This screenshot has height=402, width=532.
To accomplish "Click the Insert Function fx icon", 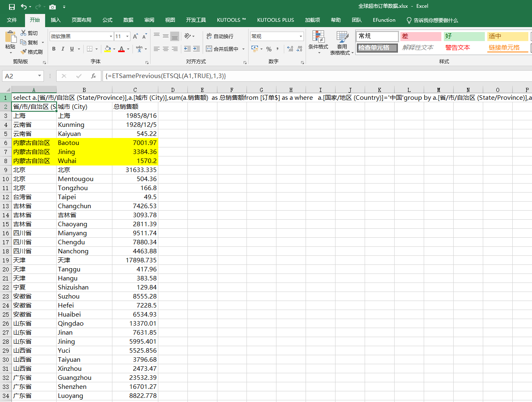I will 94,76.
